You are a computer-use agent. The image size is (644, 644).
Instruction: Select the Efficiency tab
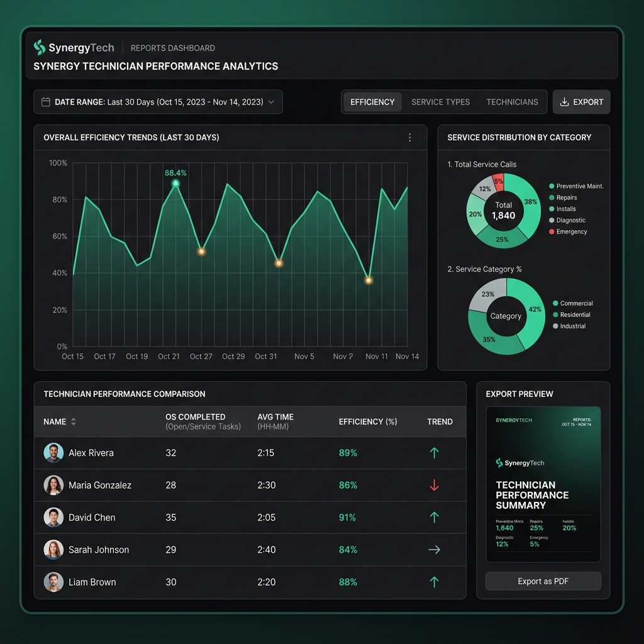point(372,102)
